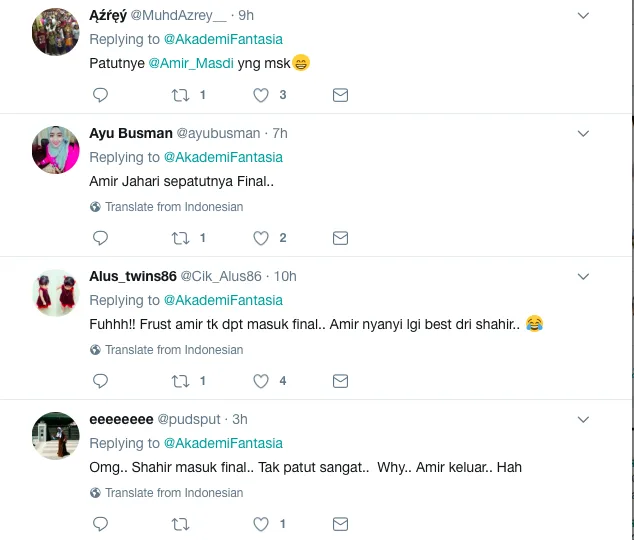Like the tweet by MuhdAzrey
Viewport: 634px width, 540px height.
pyautogui.click(x=261, y=95)
